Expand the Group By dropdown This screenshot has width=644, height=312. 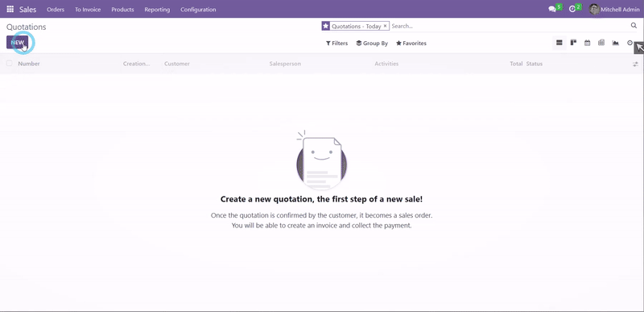pyautogui.click(x=372, y=44)
